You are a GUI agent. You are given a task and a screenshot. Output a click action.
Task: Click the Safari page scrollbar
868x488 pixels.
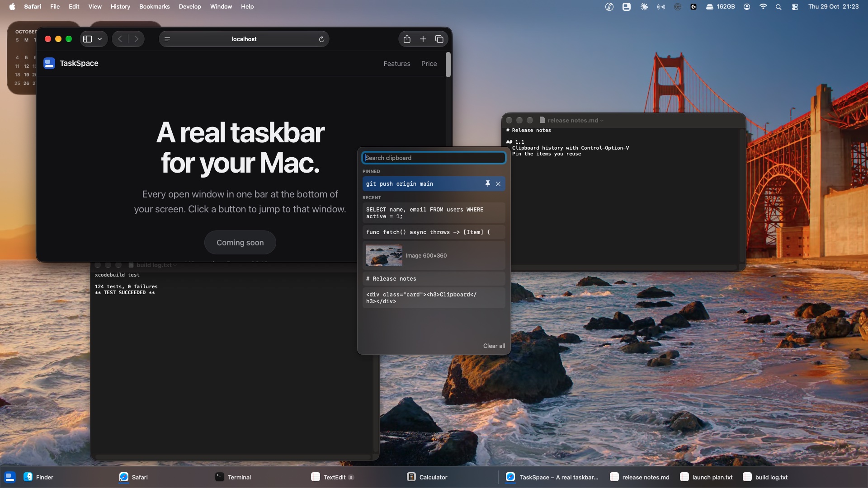448,65
